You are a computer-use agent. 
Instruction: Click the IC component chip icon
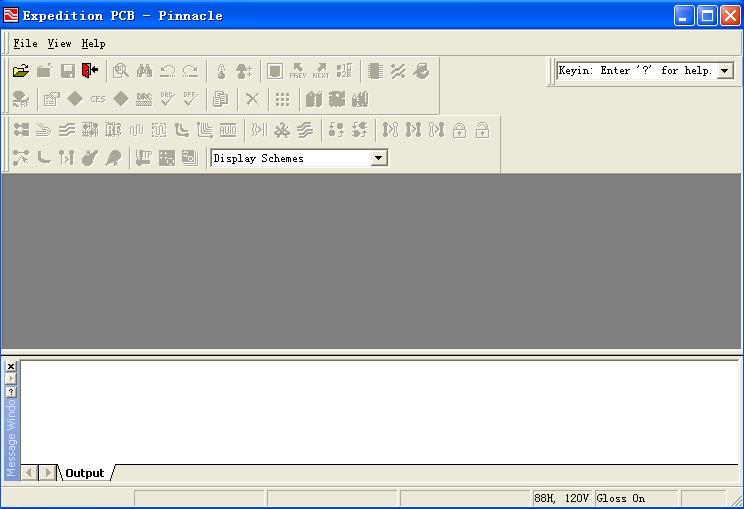click(375, 71)
